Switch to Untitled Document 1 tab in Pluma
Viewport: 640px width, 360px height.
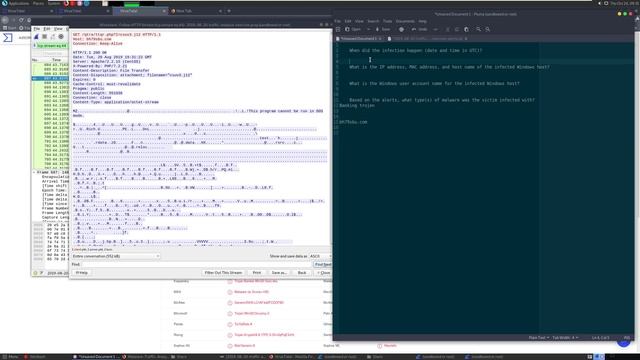[358, 39]
